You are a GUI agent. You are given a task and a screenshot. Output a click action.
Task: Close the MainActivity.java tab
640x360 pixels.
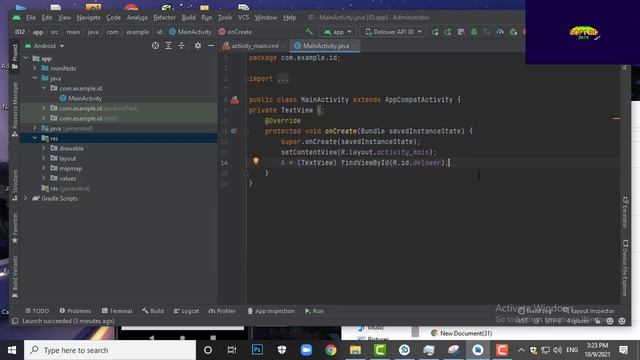click(x=356, y=46)
